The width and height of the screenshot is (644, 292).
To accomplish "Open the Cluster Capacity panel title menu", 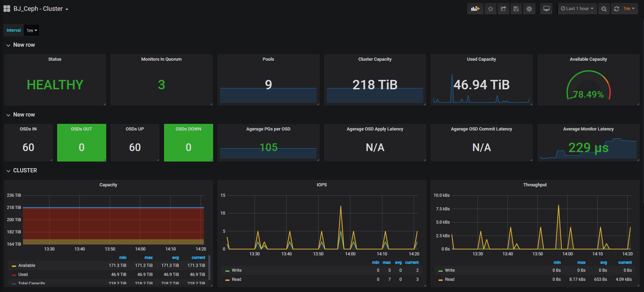I will click(x=375, y=59).
